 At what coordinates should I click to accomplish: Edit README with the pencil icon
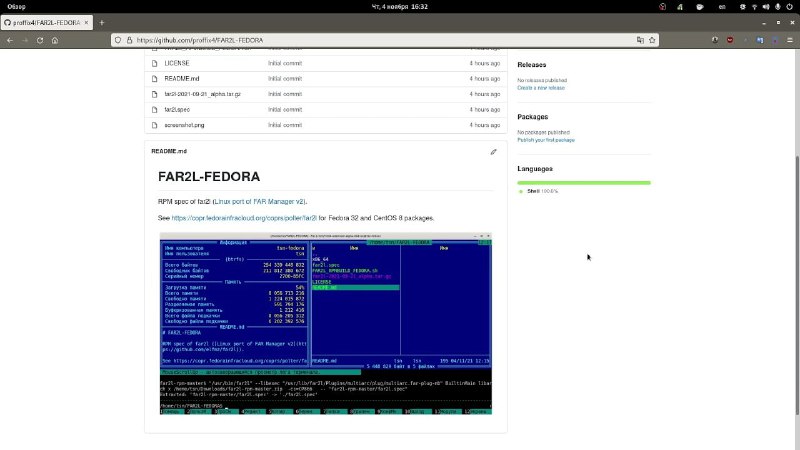pos(493,152)
